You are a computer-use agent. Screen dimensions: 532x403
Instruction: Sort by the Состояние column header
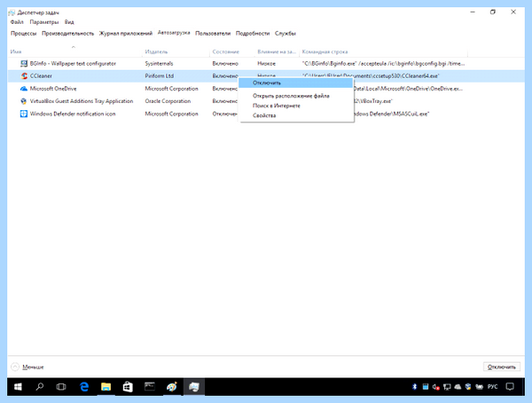pos(226,52)
